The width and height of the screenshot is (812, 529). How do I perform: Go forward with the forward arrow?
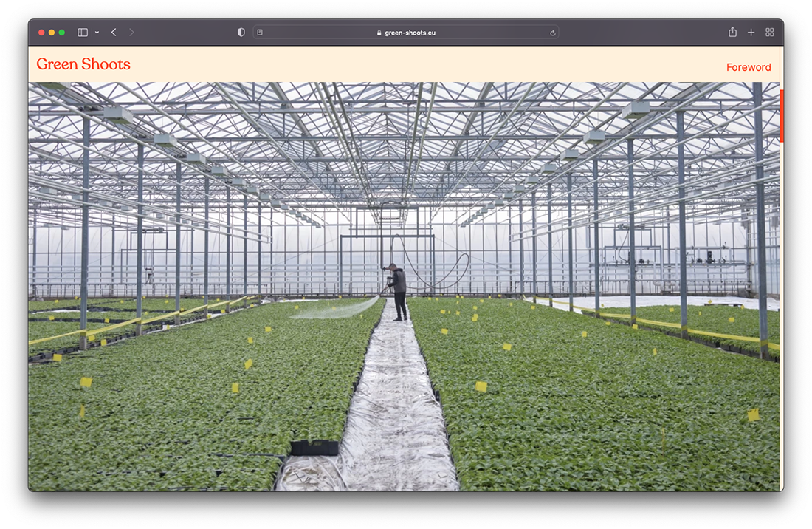[131, 32]
